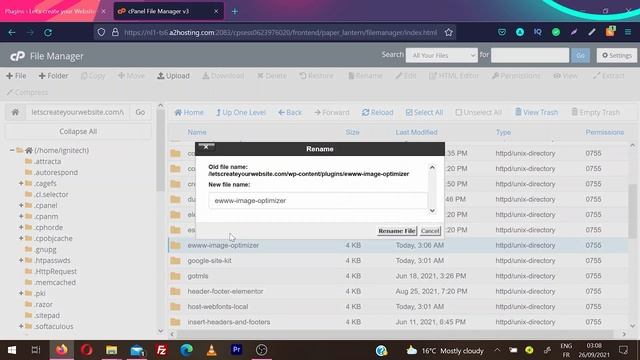Expand the .htpasswds tree folder

pyautogui.click(x=21, y=260)
